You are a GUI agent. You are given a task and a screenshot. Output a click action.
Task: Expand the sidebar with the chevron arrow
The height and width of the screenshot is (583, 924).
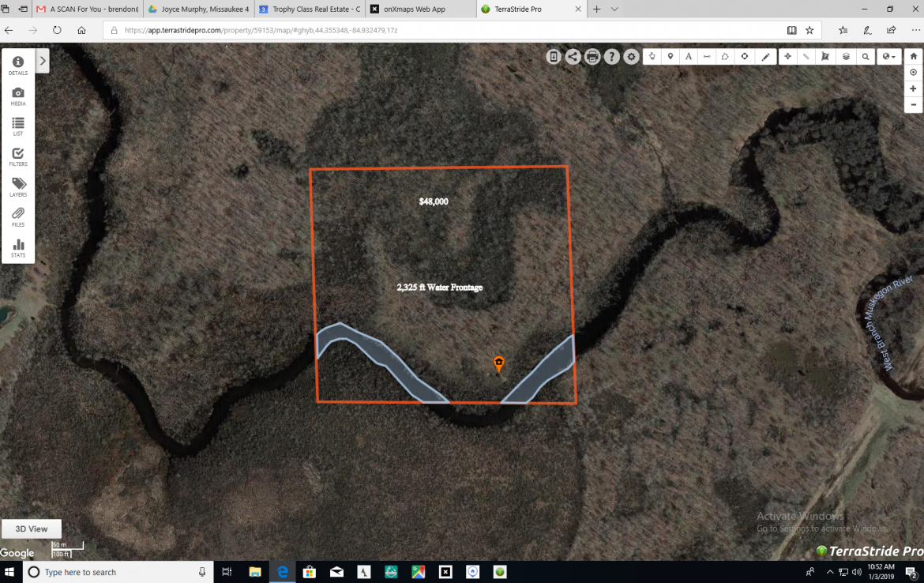click(43, 61)
